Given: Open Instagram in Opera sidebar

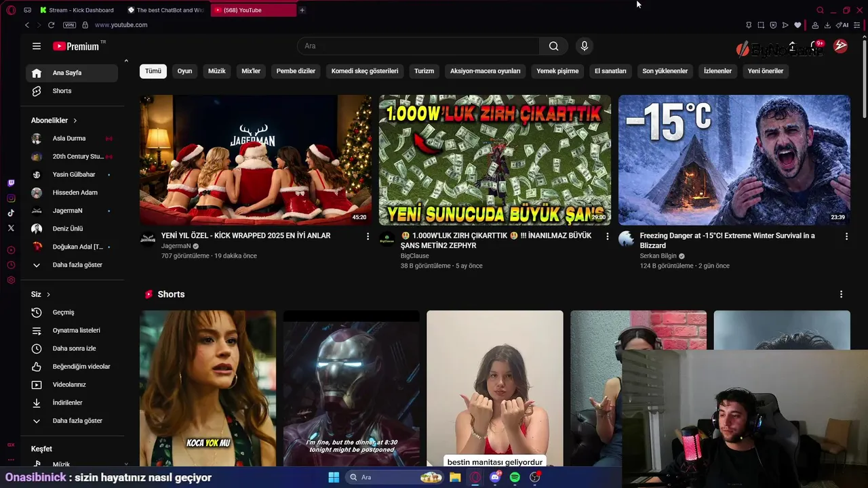Looking at the screenshot, I should tap(11, 198).
